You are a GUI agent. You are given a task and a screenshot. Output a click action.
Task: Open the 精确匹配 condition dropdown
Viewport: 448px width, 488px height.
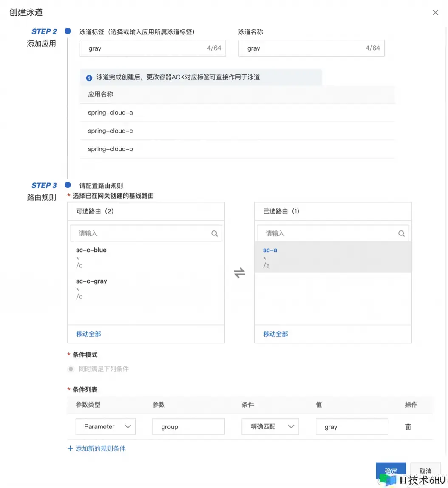270,427
